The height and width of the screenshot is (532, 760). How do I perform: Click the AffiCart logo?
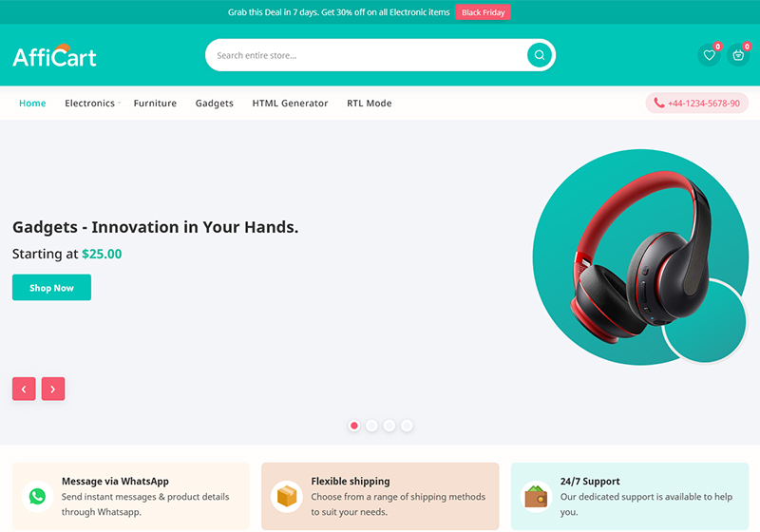55,56
